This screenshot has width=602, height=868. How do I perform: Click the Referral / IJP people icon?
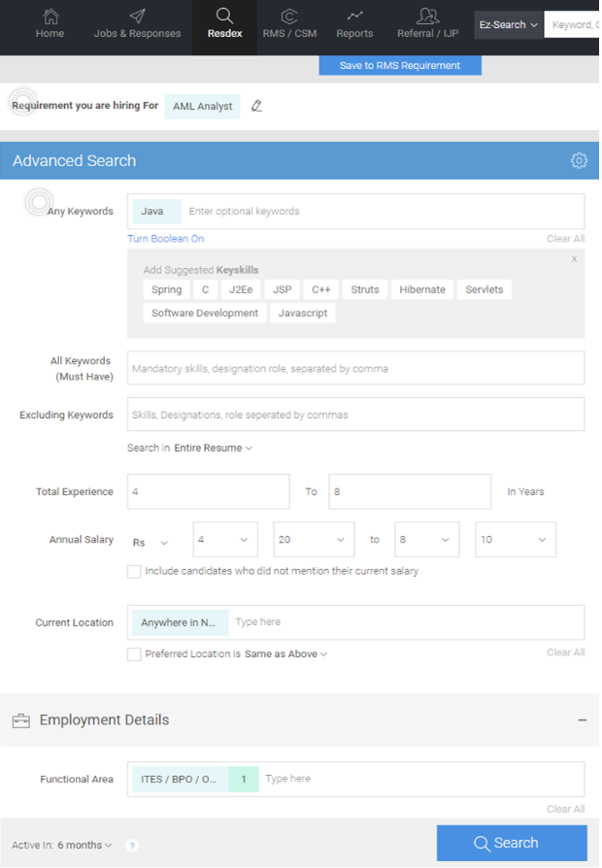[x=427, y=17]
